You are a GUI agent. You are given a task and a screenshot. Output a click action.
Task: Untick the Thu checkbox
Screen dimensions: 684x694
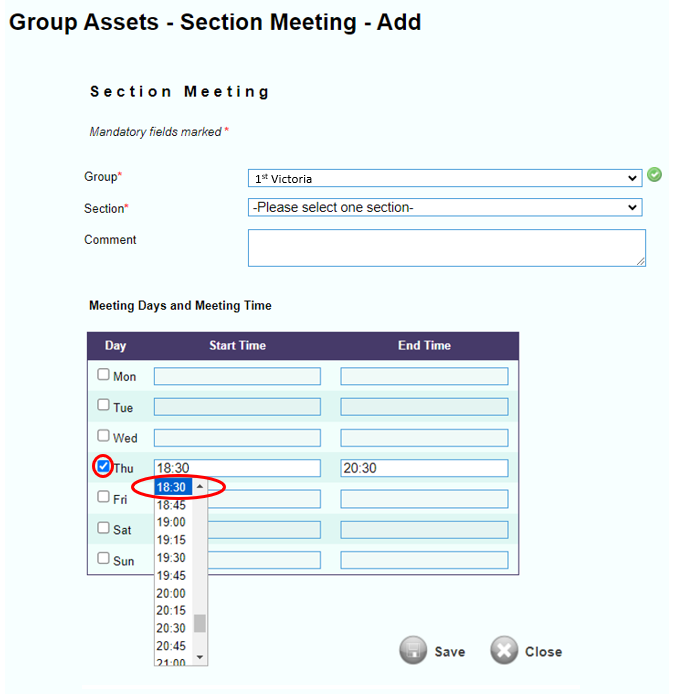(103, 466)
